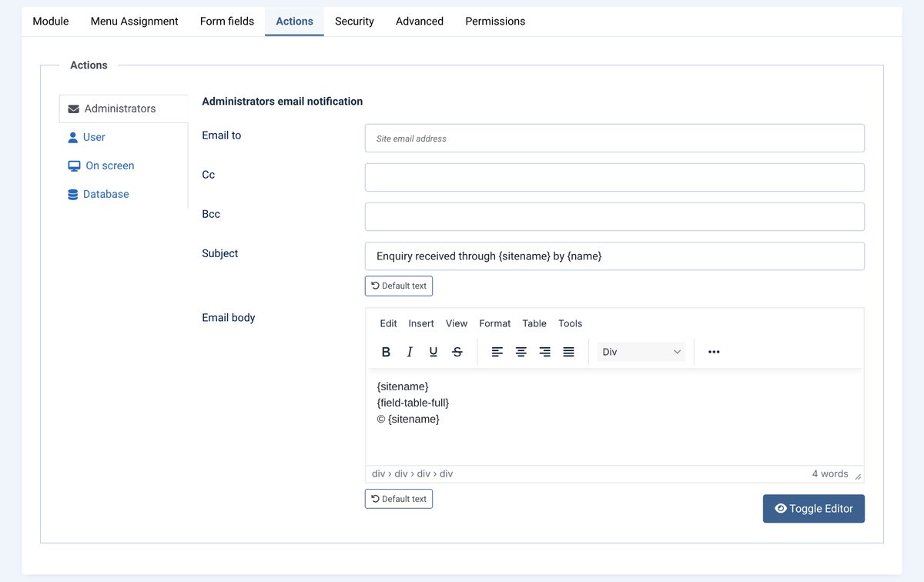Switch to the Advanced tab
The height and width of the screenshot is (582, 924).
click(420, 22)
